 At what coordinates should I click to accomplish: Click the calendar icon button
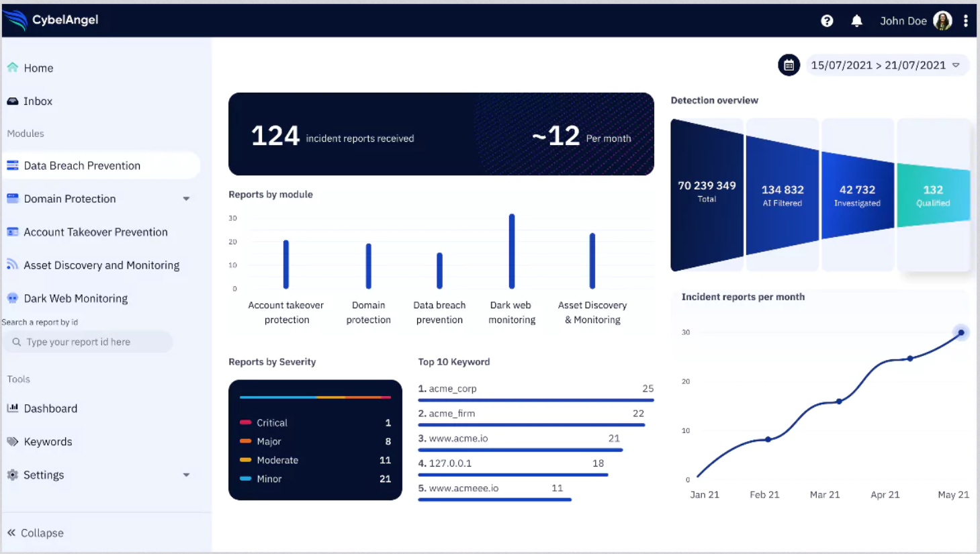789,65
